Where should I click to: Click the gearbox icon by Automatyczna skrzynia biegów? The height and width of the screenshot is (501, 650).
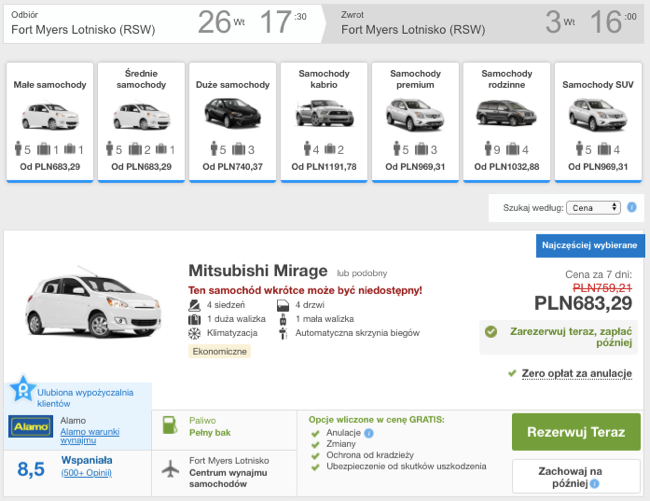coord(283,334)
